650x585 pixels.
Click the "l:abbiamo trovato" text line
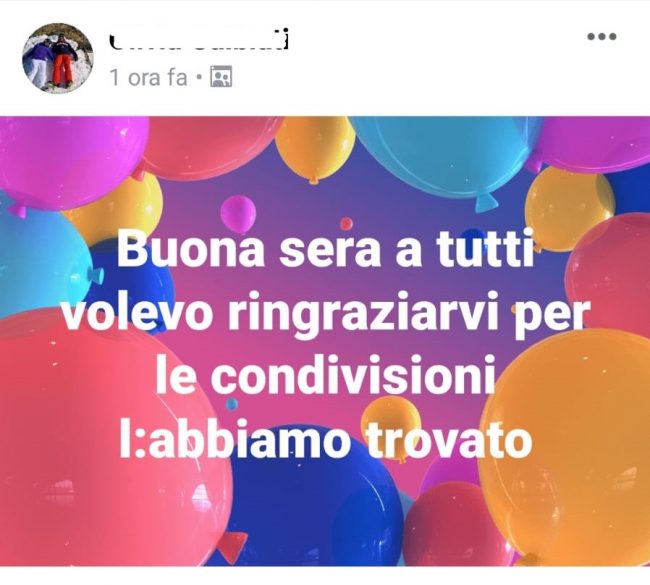[x=325, y=439]
